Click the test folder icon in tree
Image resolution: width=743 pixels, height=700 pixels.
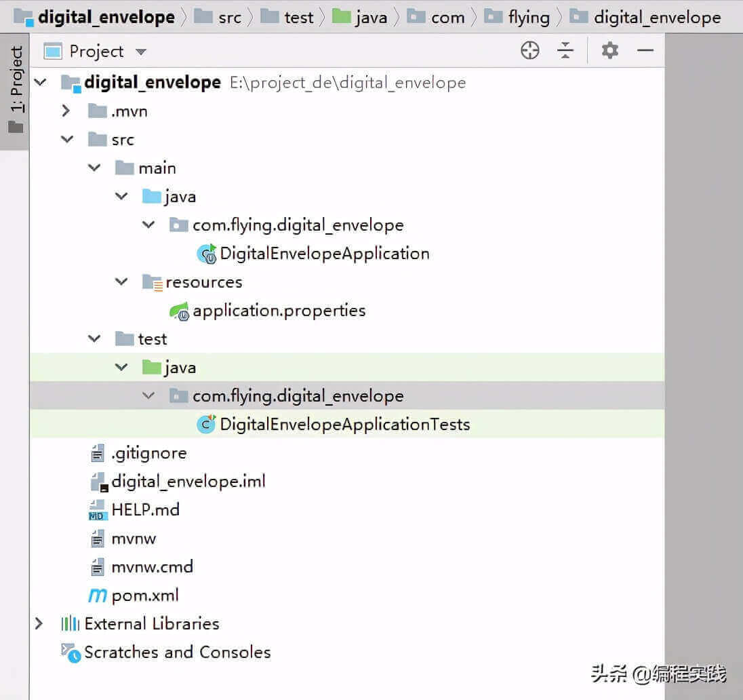125,338
